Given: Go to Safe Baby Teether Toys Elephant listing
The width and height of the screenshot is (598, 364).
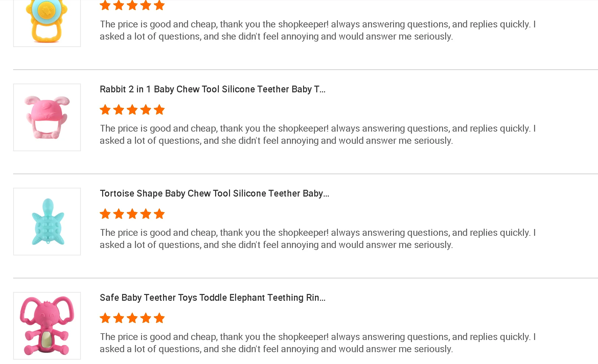Looking at the screenshot, I should (212, 298).
